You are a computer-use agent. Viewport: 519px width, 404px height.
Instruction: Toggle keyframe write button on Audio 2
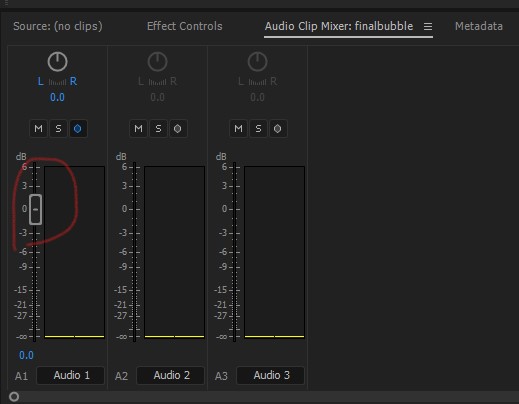pos(178,129)
